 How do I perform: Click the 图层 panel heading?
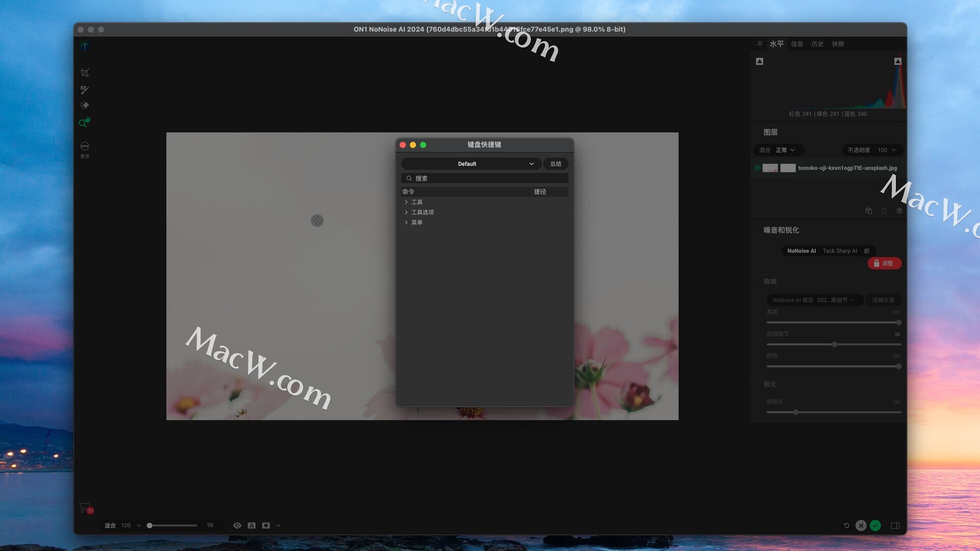[771, 132]
